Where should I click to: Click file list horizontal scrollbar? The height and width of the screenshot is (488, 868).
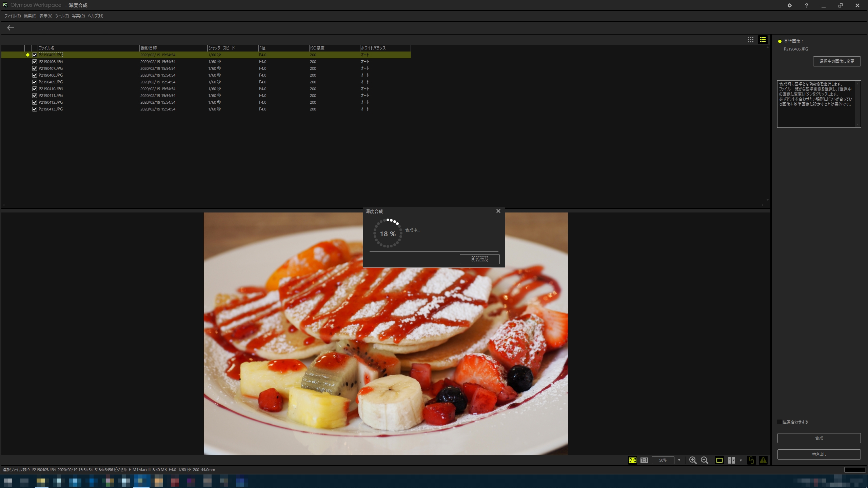tap(383, 205)
